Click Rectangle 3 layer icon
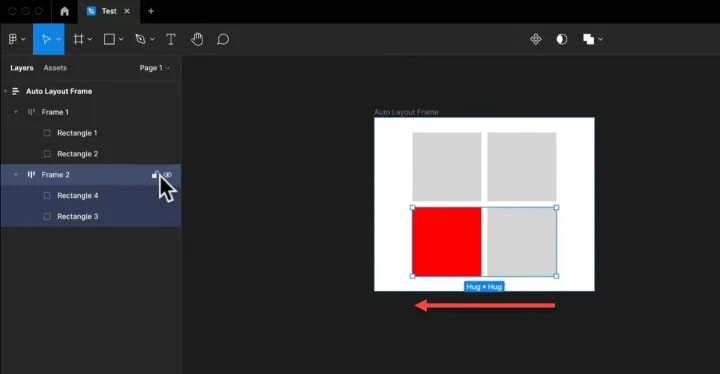720x374 pixels. click(47, 216)
